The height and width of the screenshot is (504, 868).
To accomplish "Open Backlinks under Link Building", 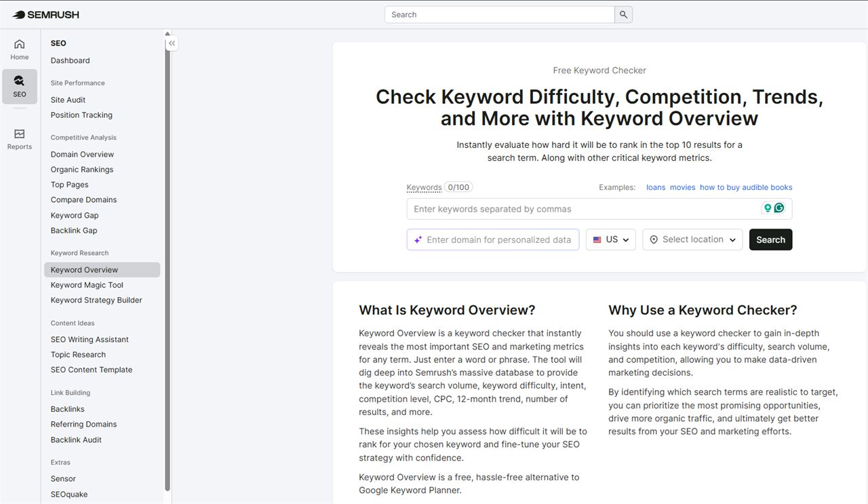I will [67, 409].
